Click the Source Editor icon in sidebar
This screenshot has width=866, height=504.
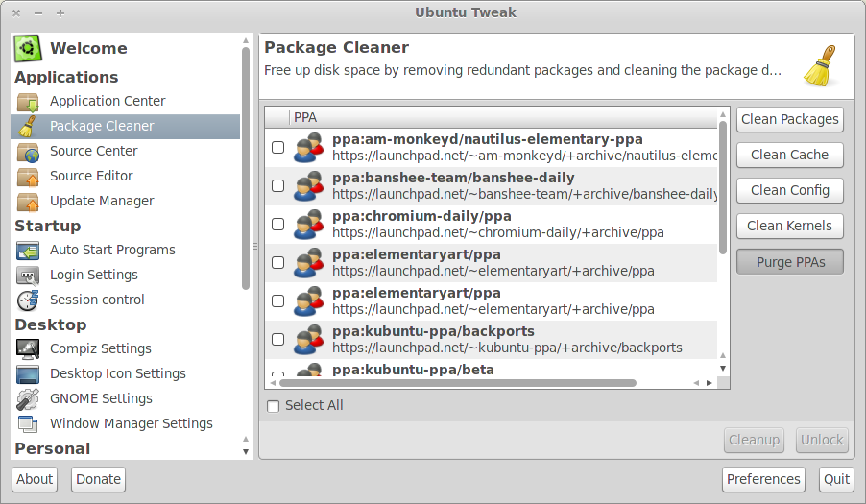28,176
